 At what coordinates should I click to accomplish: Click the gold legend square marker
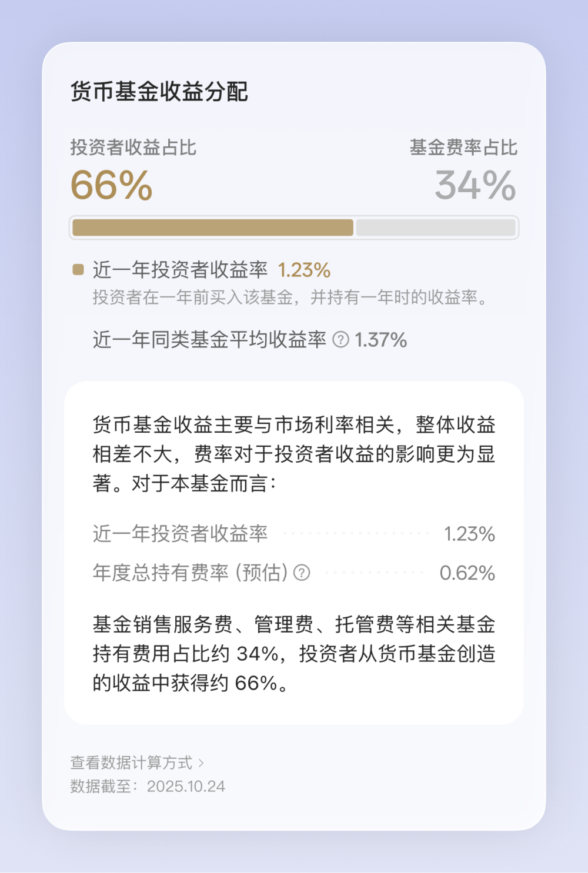78,270
